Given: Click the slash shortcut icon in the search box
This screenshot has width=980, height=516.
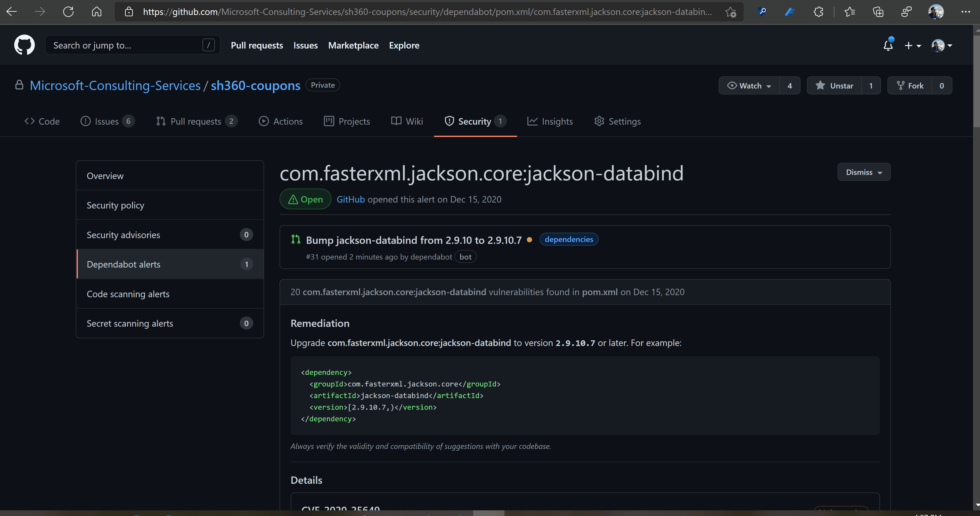Looking at the screenshot, I should point(208,45).
